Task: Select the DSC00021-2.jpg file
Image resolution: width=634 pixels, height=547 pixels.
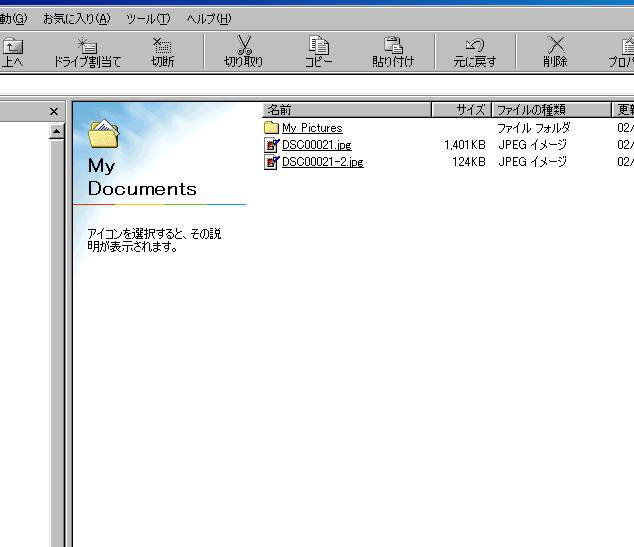Action: click(x=322, y=162)
